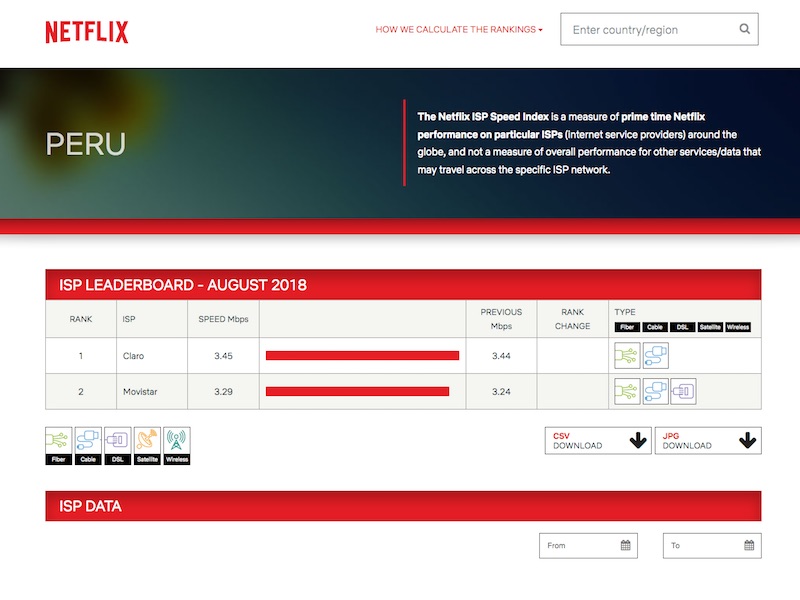The width and height of the screenshot is (800, 600).
Task: Download the leaderboard as JPG
Action: [x=708, y=440]
